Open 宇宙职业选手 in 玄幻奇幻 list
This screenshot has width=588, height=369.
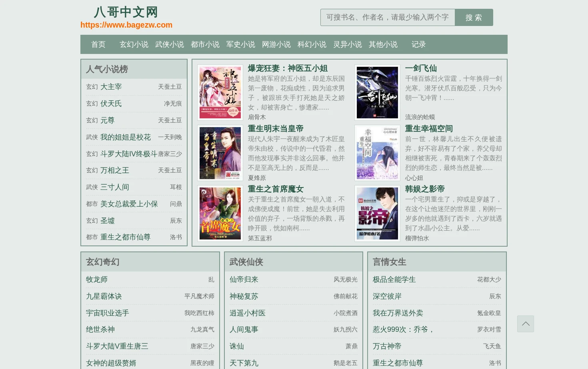(108, 313)
